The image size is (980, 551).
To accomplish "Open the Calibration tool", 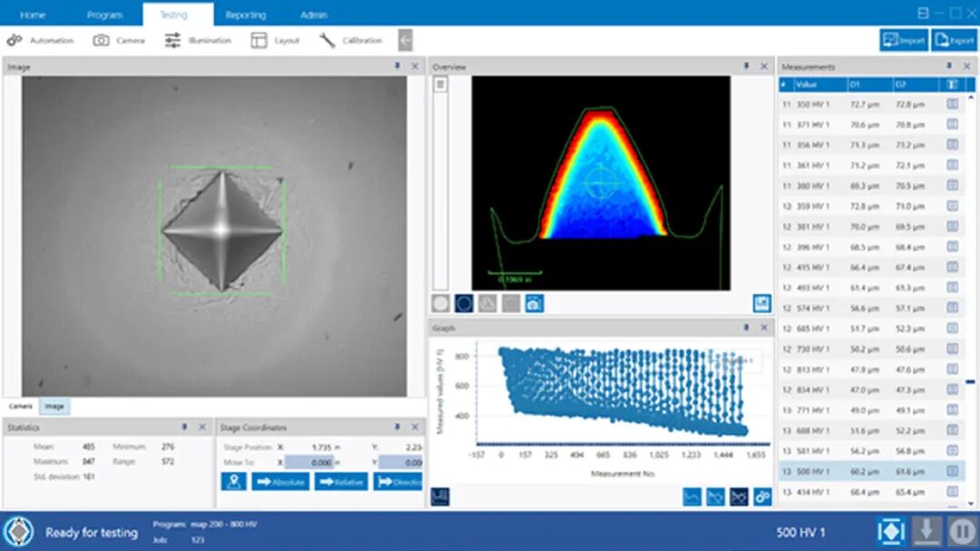I will 350,41.
